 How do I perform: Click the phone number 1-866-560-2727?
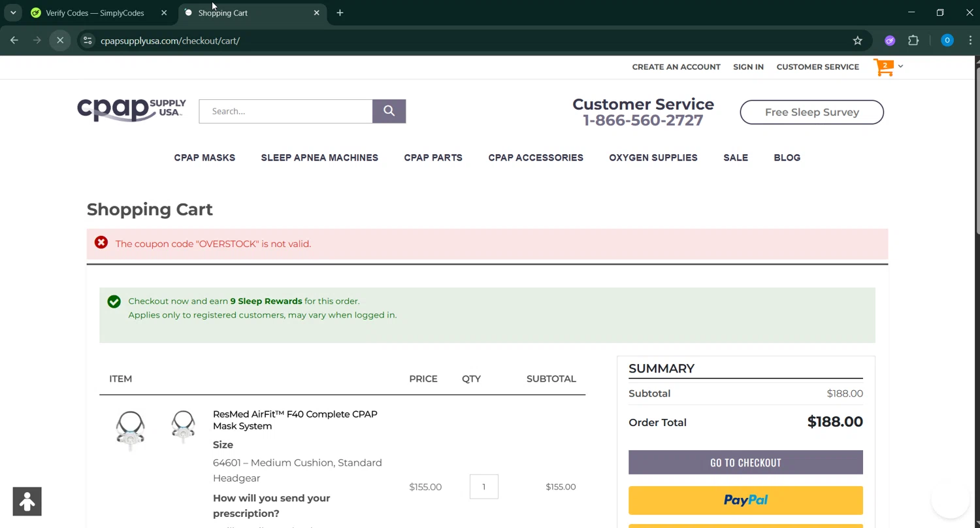643,120
